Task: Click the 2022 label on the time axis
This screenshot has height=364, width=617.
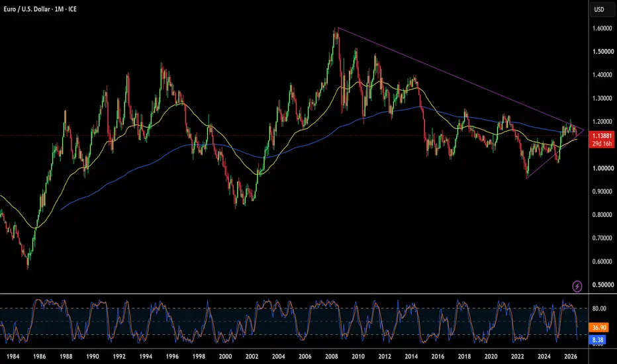Action: pyautogui.click(x=518, y=357)
